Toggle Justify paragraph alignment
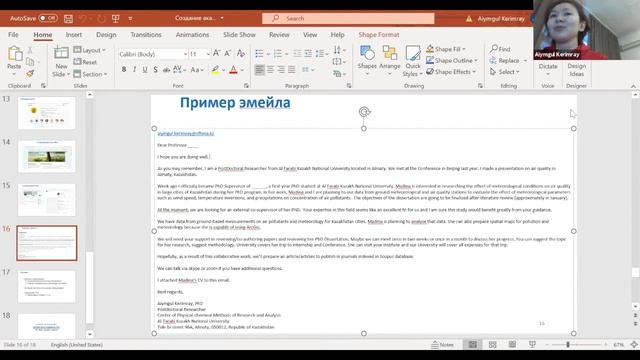 coord(291,70)
